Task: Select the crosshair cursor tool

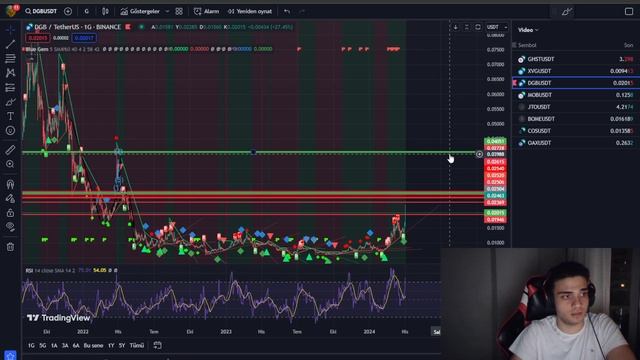Action: (10, 30)
